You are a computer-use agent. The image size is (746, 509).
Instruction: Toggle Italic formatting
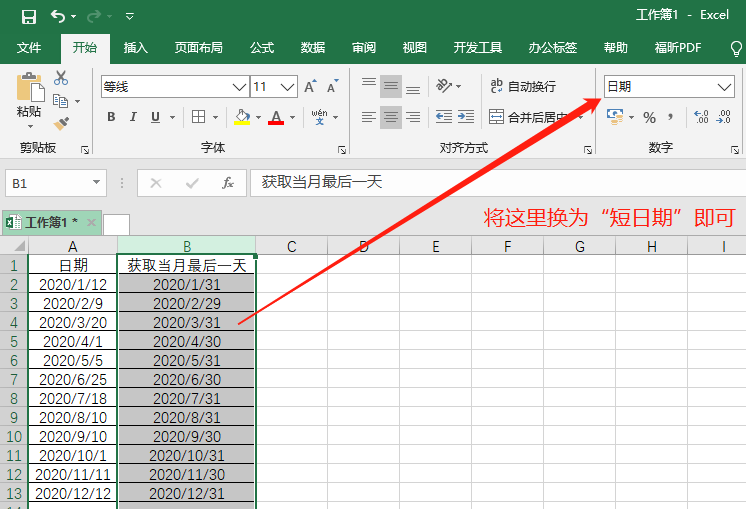point(133,117)
